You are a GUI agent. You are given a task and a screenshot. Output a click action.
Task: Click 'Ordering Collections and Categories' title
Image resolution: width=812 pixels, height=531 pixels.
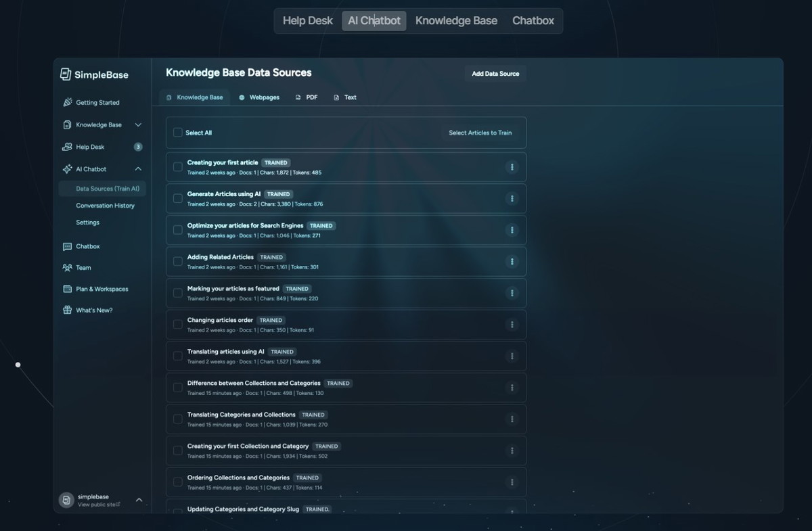coord(238,478)
